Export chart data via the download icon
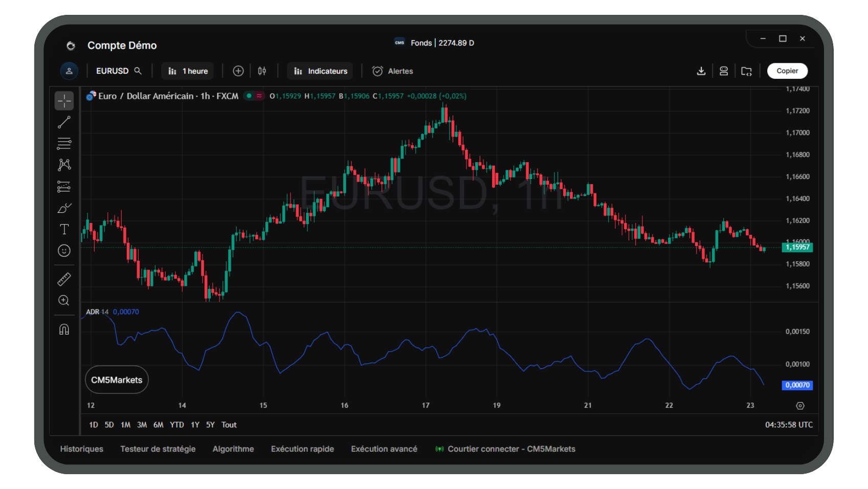The width and height of the screenshot is (868, 489). pyautogui.click(x=701, y=71)
